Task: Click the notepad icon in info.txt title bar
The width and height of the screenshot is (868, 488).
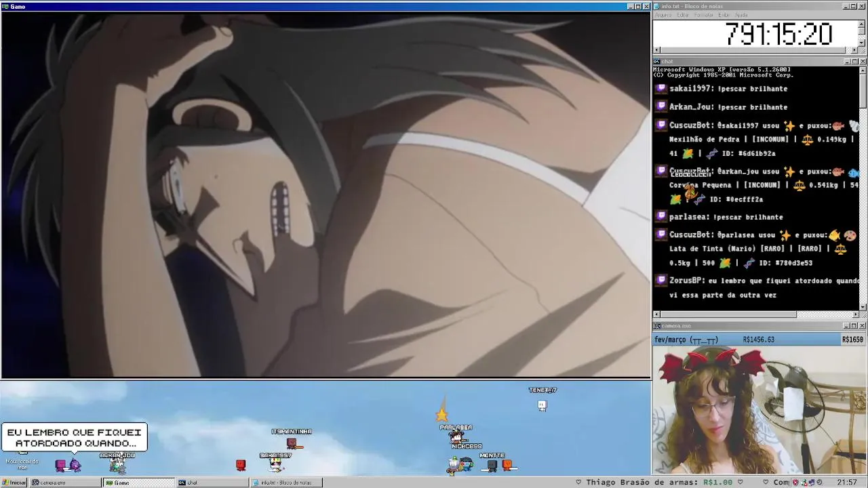Action: (656, 6)
